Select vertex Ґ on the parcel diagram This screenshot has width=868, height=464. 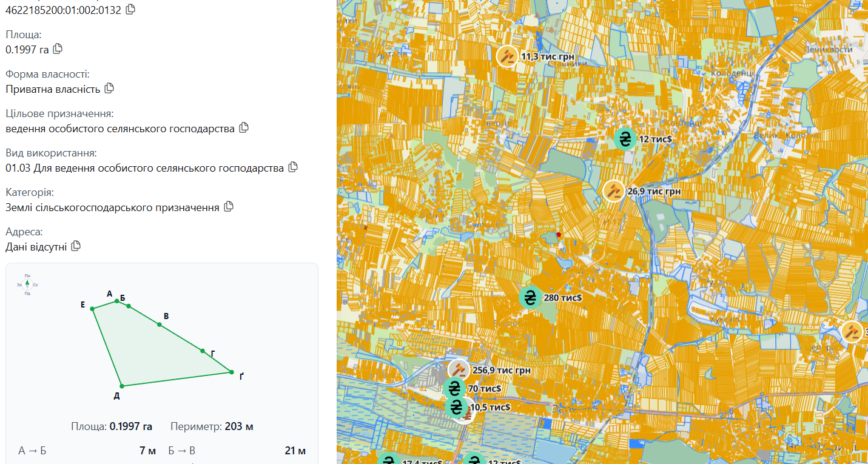[231, 372]
